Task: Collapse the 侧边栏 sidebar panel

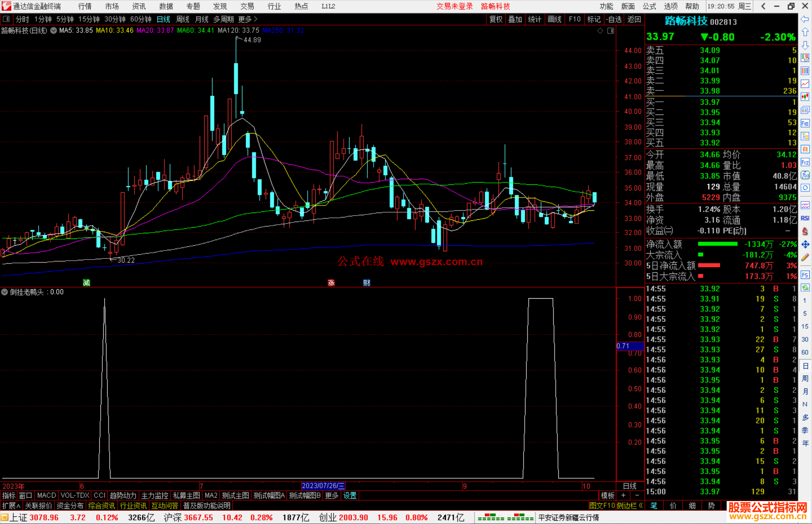Action: click(630, 506)
